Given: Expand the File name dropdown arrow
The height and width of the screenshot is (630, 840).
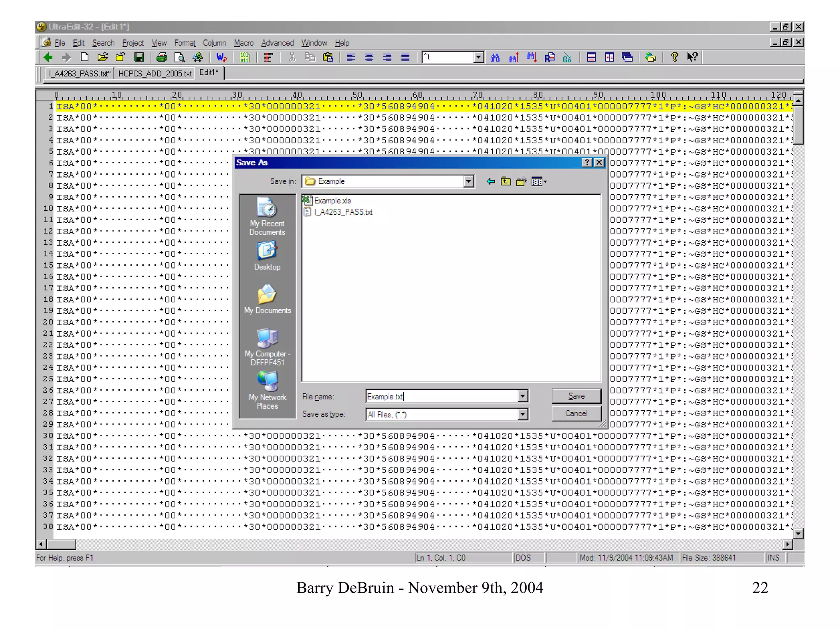Looking at the screenshot, I should click(x=522, y=396).
